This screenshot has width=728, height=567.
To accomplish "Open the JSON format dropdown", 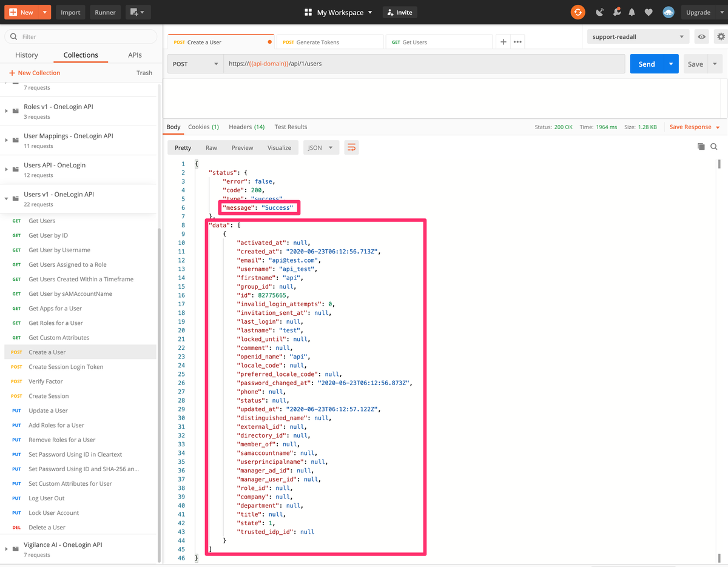I will click(x=321, y=147).
